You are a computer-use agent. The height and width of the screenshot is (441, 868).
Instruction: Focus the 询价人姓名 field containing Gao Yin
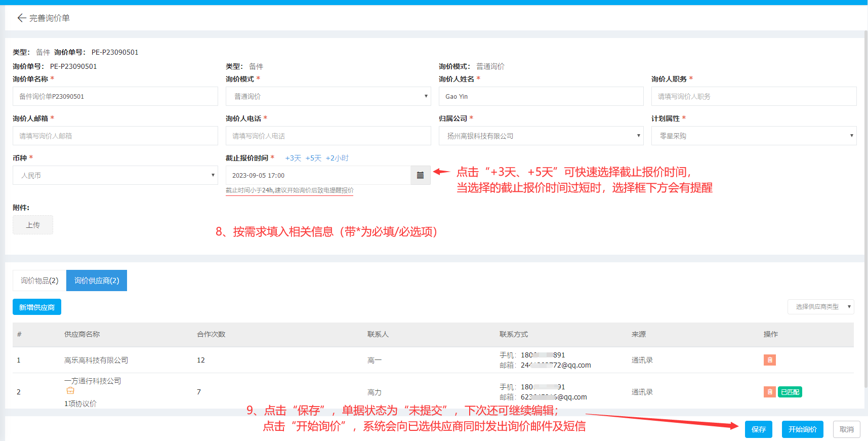pos(541,96)
